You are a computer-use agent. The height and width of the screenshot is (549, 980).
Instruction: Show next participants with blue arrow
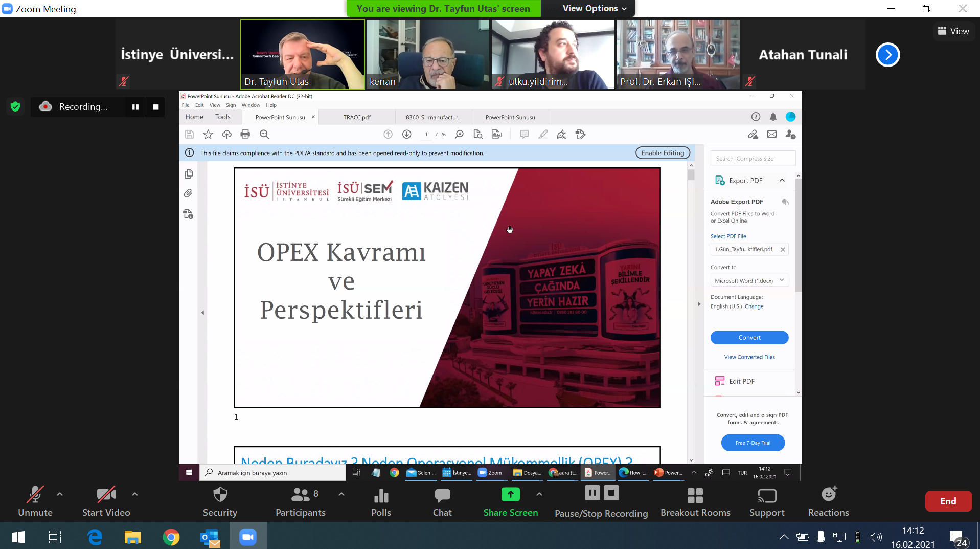(x=887, y=55)
